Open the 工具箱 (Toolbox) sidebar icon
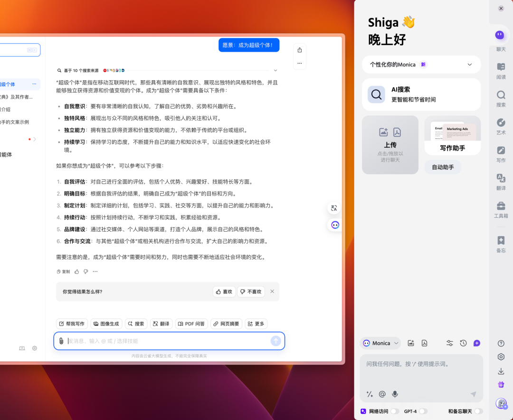Image resolution: width=513 pixels, height=420 pixels. coord(501,210)
